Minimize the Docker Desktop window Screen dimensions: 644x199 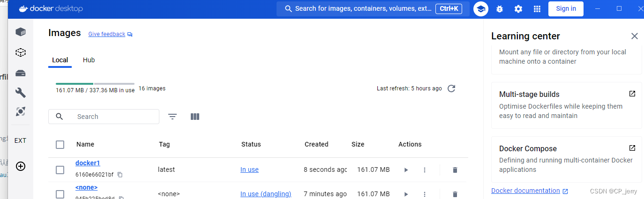[x=598, y=8]
